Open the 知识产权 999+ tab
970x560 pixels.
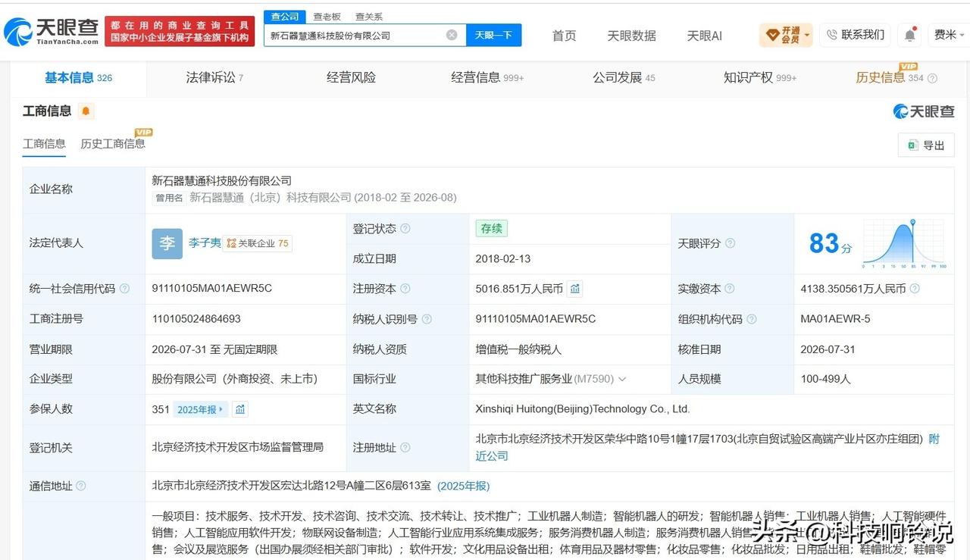760,78
